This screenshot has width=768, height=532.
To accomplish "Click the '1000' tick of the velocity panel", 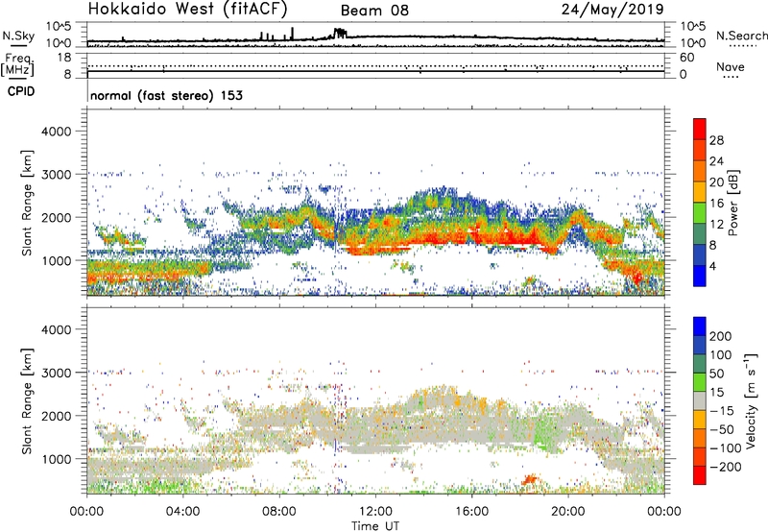I will [x=56, y=459].
